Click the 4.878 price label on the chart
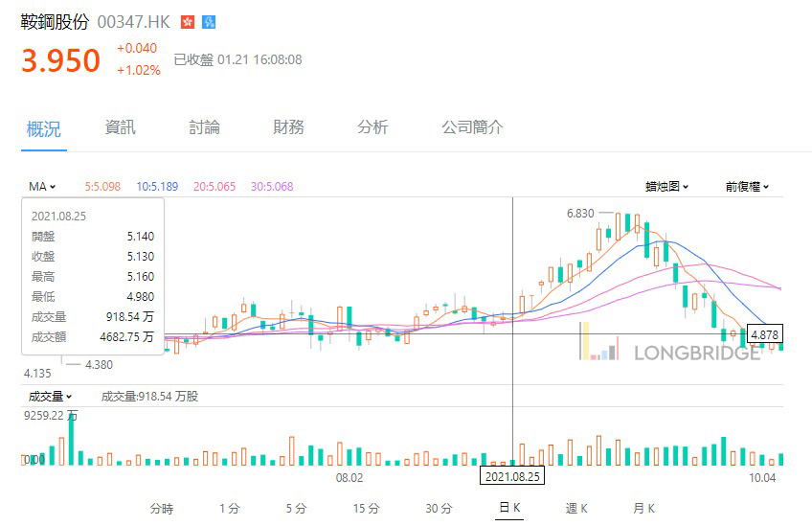Image resolution: width=812 pixels, height=526 pixels. [x=765, y=334]
